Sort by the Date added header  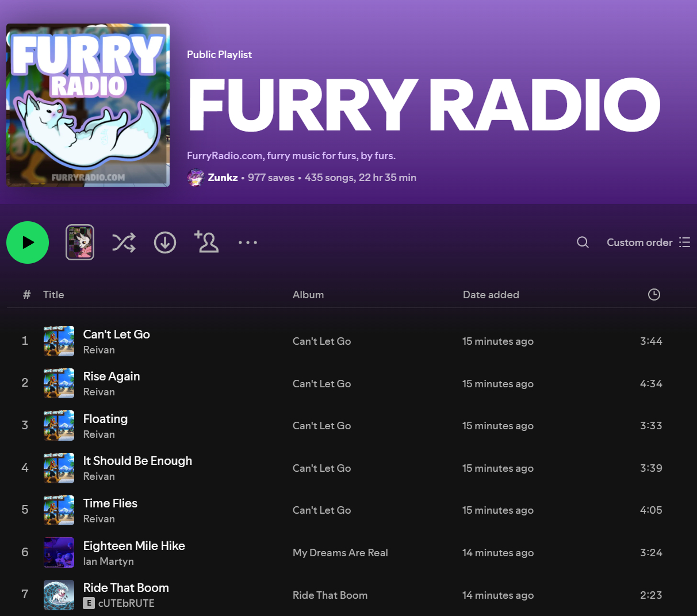coord(491,295)
